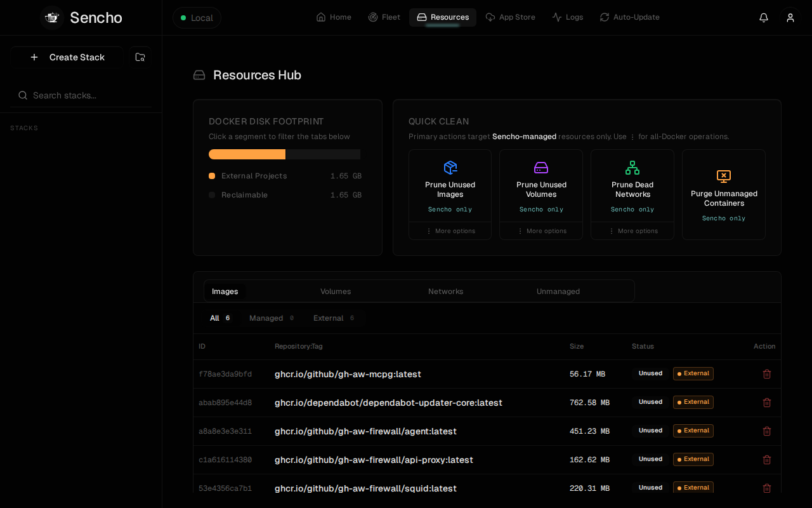Click the Prune Dead Networks button label

click(632, 190)
